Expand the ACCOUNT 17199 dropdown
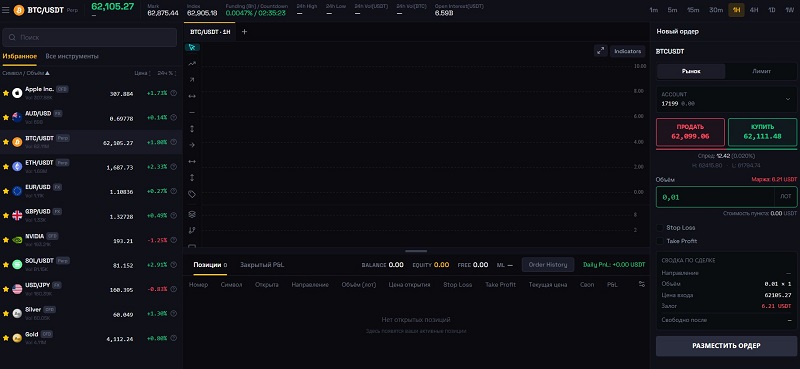Screen dimensions: 800x369 tap(727, 99)
